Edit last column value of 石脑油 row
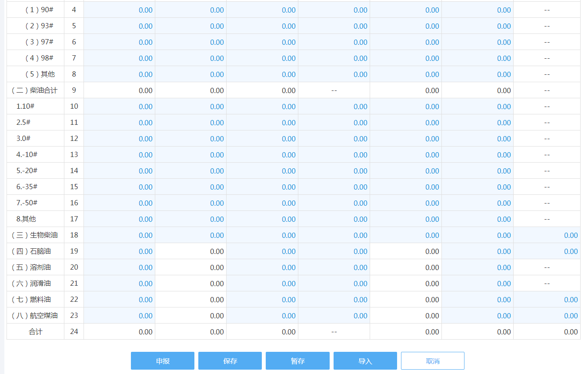The image size is (588, 374). [x=547, y=251]
